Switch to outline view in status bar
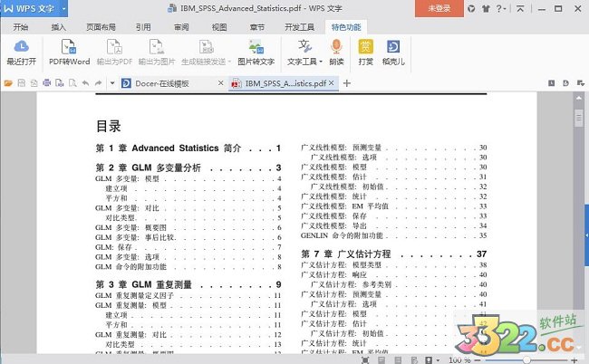The image size is (589, 364). [398, 359]
